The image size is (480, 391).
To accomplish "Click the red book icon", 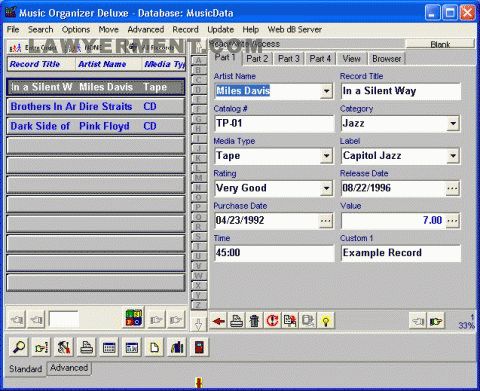I will pos(199,347).
